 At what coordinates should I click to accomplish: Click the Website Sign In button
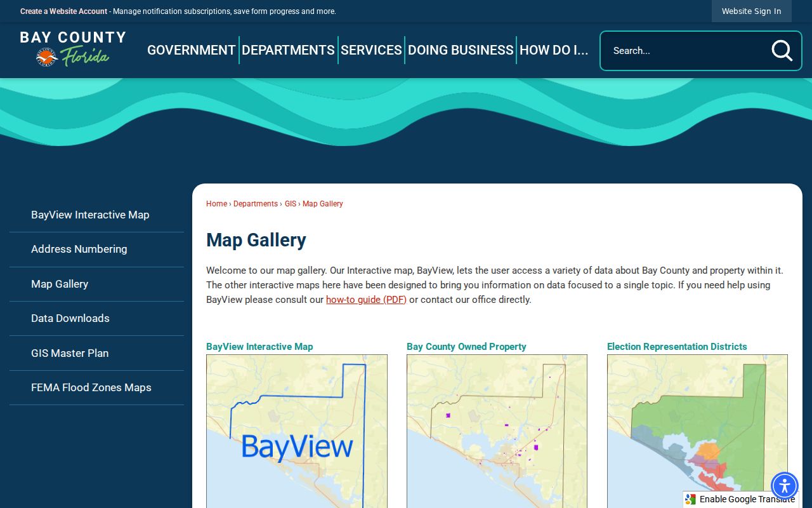point(752,11)
